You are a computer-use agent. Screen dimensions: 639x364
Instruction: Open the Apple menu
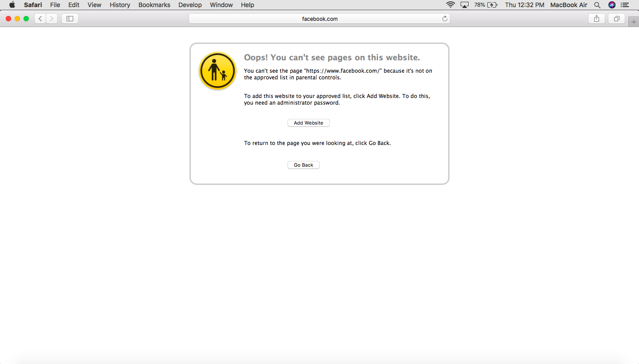coord(12,5)
